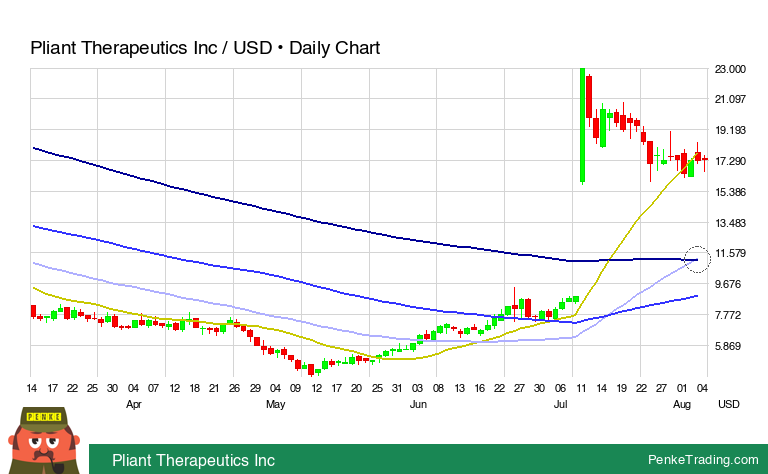Click the '13' date axis label

click(x=459, y=388)
